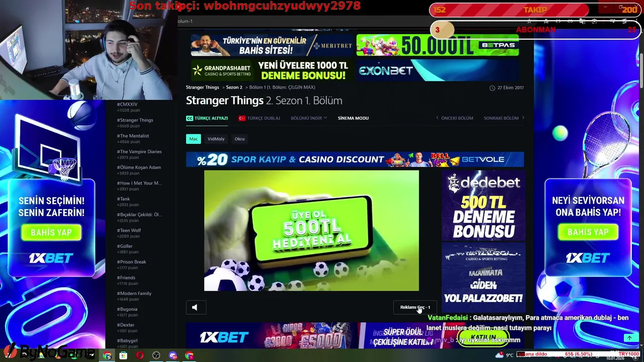Enable Sinema Modu
Image resolution: width=644 pixels, height=362 pixels.
(x=353, y=118)
